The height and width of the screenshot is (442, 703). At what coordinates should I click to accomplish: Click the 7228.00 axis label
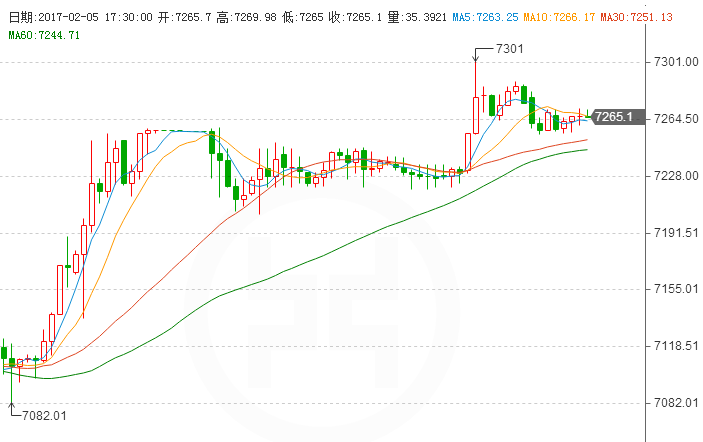(676, 176)
